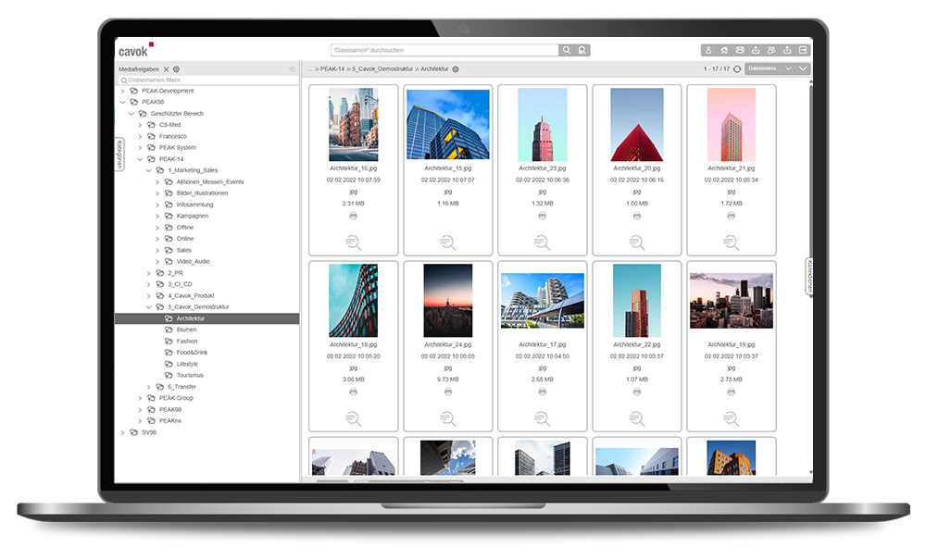
Task: Click the magnifier search icon beside the filename field
Action: tap(567, 50)
